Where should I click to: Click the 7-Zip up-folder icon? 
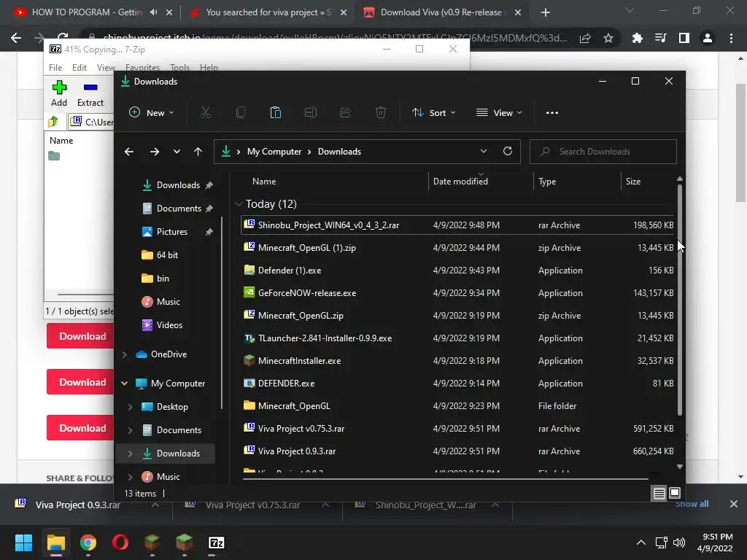click(x=53, y=122)
